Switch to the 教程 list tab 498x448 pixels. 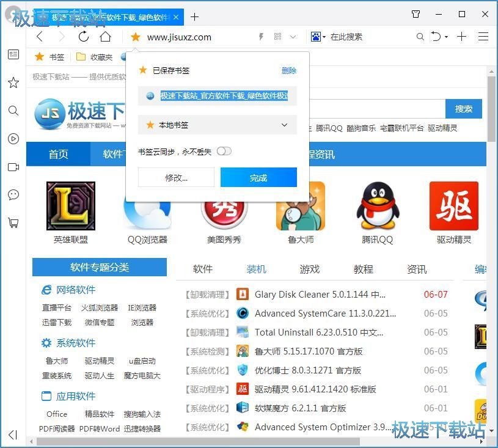click(x=364, y=269)
